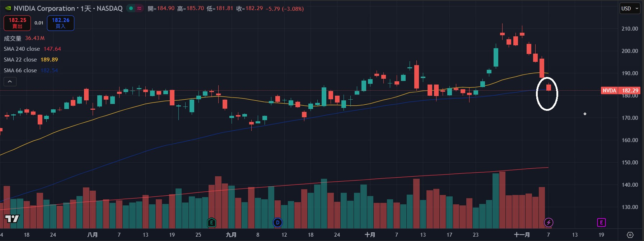Click the NVIDIA logo beside the symbol name
The width and height of the screenshot is (644, 241).
8,8
